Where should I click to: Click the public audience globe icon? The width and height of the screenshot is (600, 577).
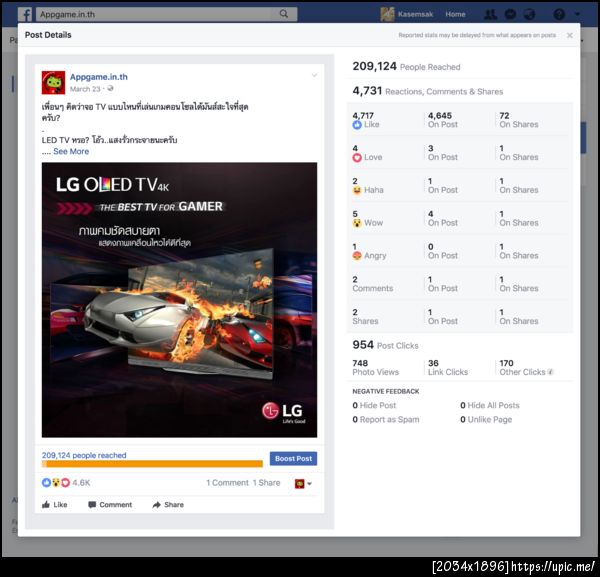pos(110,89)
